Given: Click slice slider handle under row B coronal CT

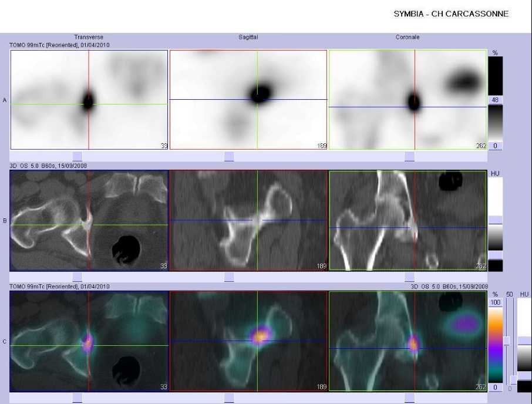Looking at the screenshot, I should pos(409,277).
